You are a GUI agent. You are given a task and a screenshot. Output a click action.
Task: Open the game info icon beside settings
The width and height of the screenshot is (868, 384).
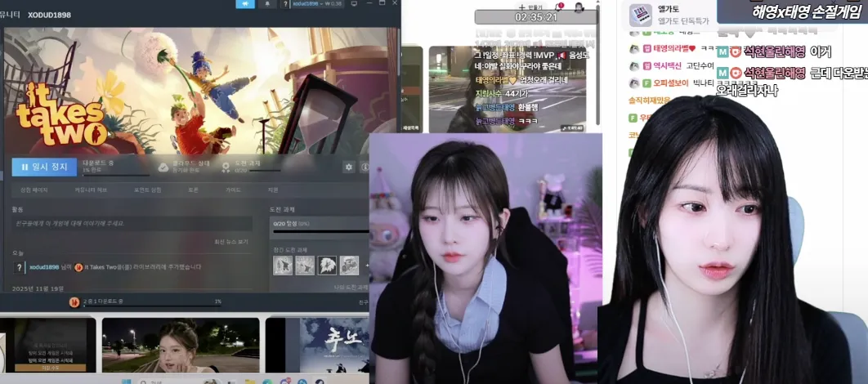[x=365, y=167]
